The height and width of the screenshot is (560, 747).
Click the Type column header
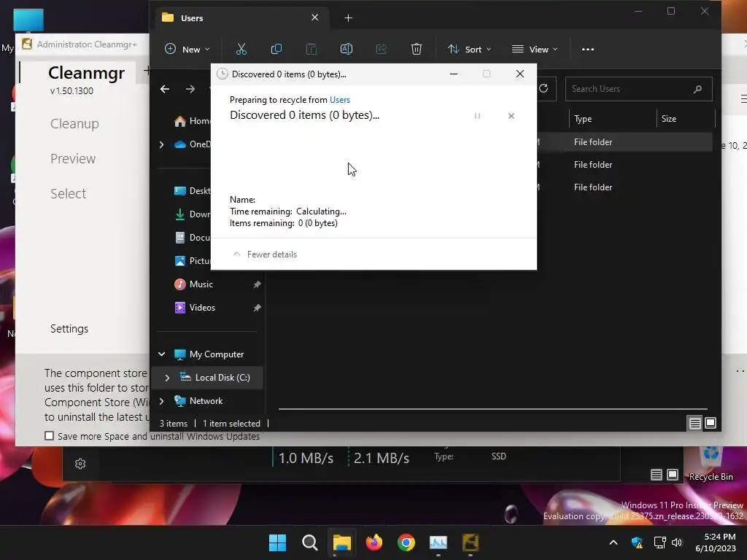[x=613, y=119]
